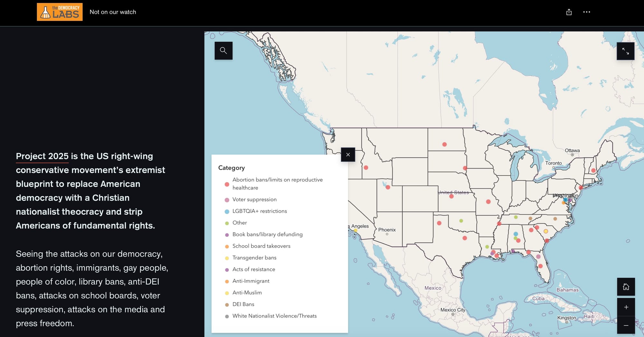Screen dimensions: 644x337
Task: Click the LGBTQIA+ restrictions legend dot
Action: [x=227, y=211]
